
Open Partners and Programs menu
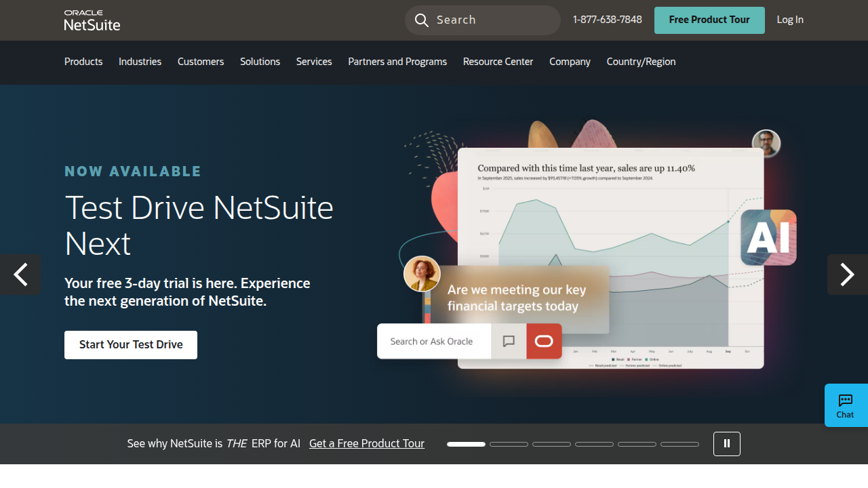click(397, 62)
